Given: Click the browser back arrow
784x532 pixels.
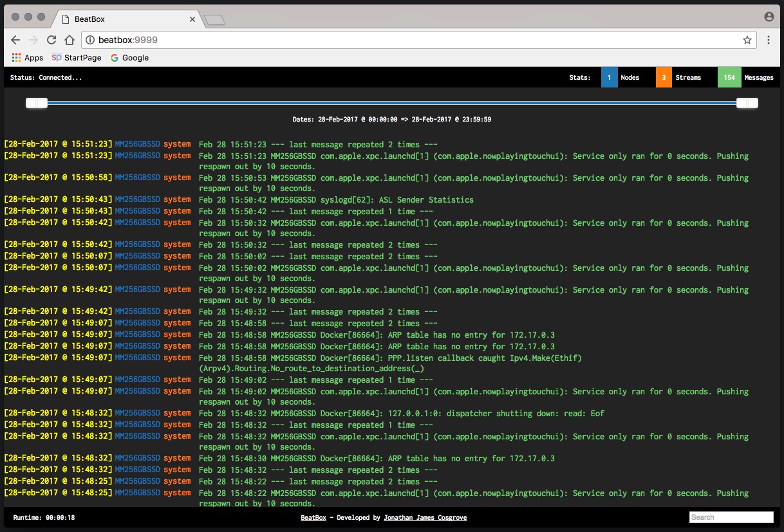Looking at the screenshot, I should point(15,40).
